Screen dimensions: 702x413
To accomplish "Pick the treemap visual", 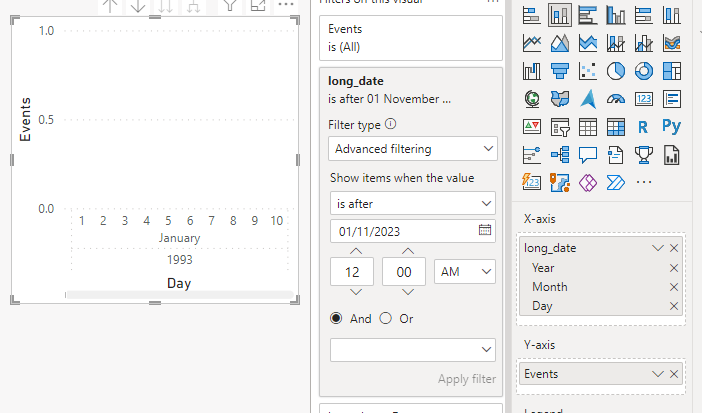I will click(x=672, y=71).
